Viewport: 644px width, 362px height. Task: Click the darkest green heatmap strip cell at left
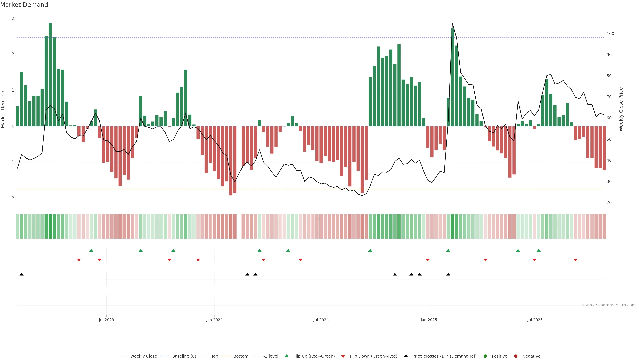50,226
